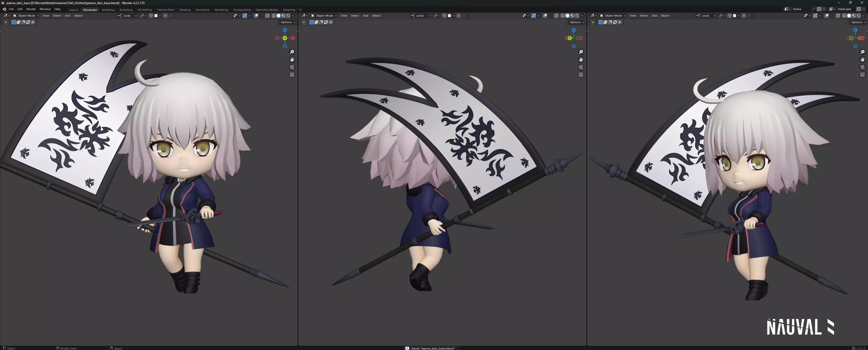Screen dimensions: 868x350
Task: Open Local transform orientation dropdown in middle viewport
Action: (x=420, y=16)
